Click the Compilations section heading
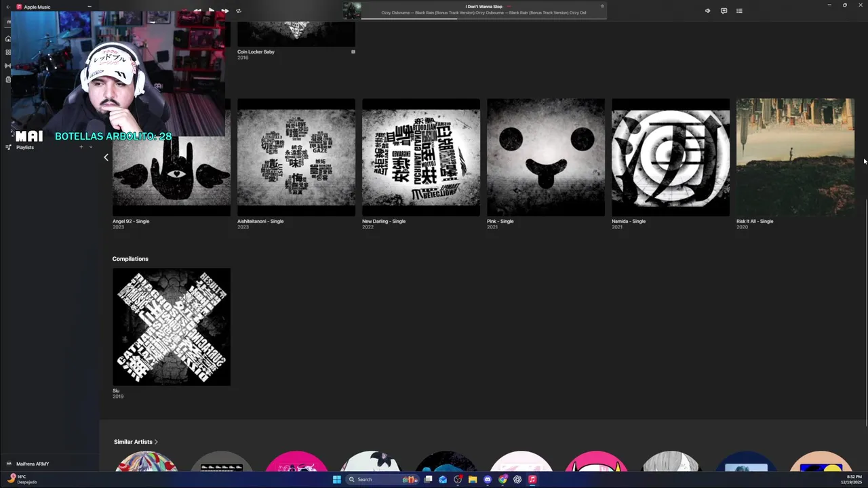 (130, 259)
